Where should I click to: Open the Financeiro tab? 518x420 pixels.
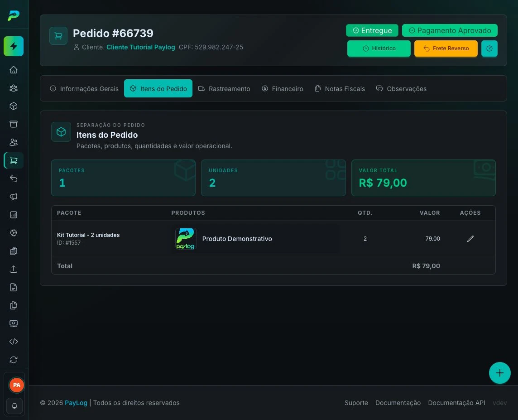283,88
